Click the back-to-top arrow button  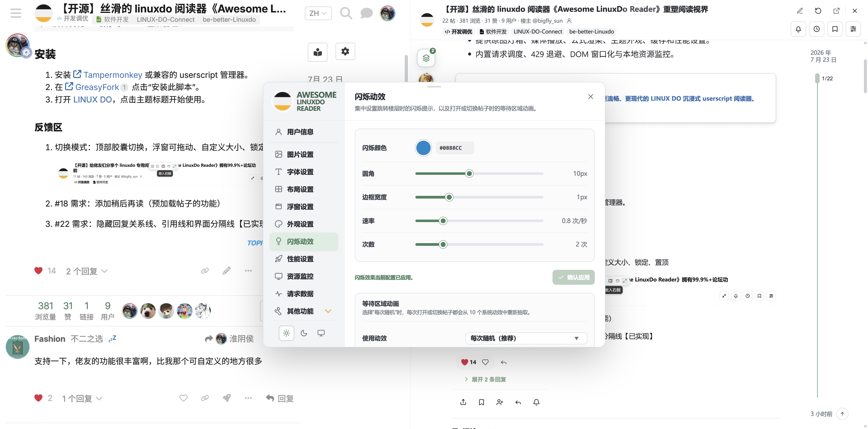tap(842, 413)
